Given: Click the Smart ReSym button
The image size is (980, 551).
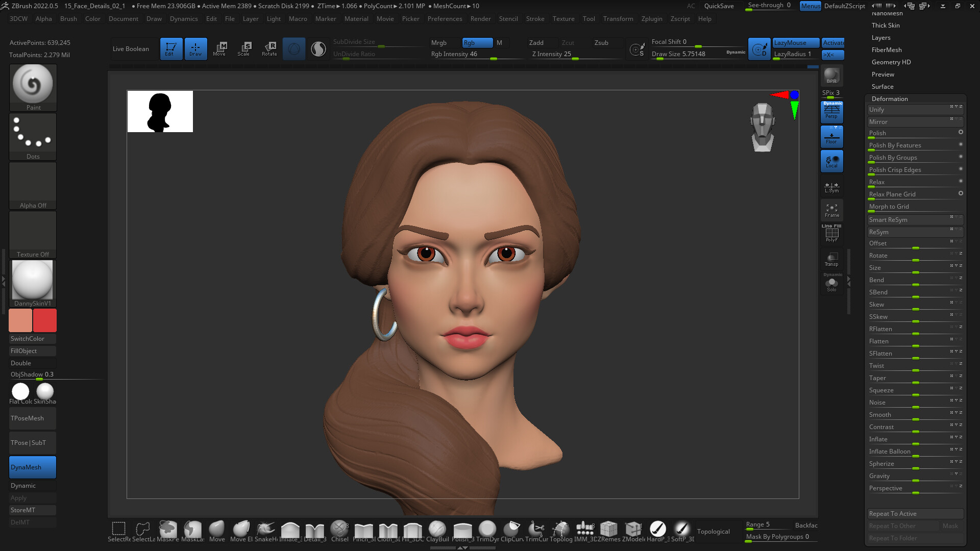Looking at the screenshot, I should [x=908, y=219].
